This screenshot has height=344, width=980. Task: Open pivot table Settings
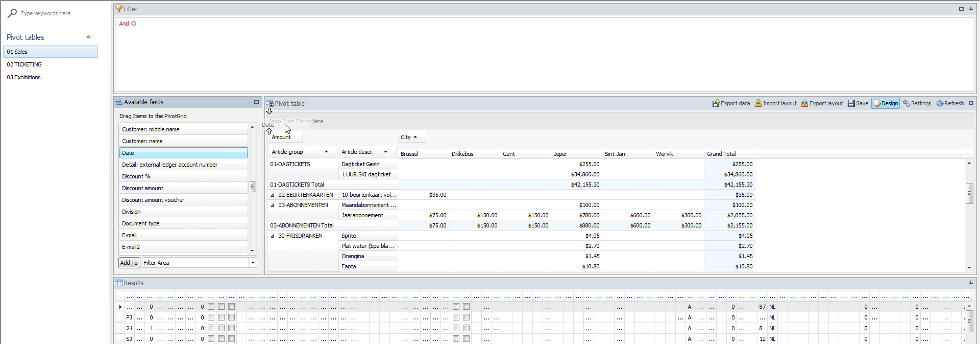pyautogui.click(x=917, y=103)
